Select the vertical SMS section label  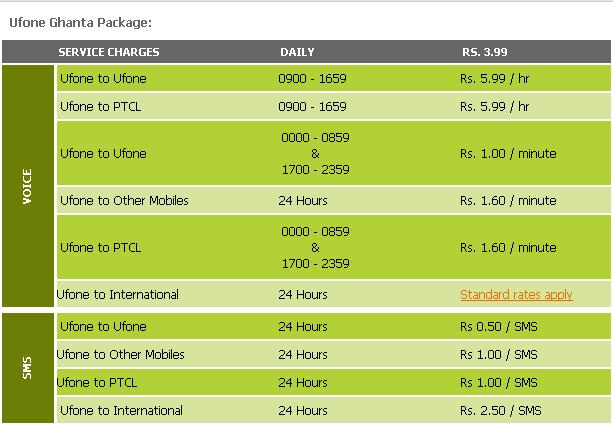coord(28,368)
